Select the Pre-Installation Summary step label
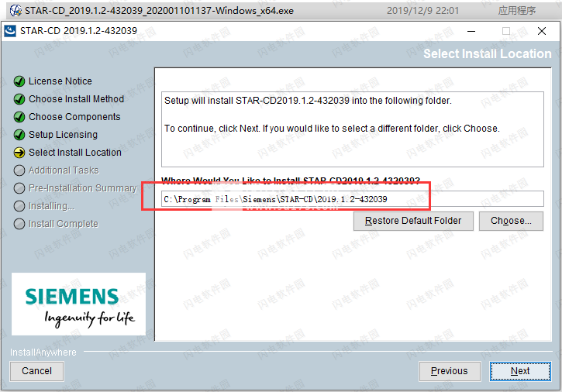 [83, 188]
